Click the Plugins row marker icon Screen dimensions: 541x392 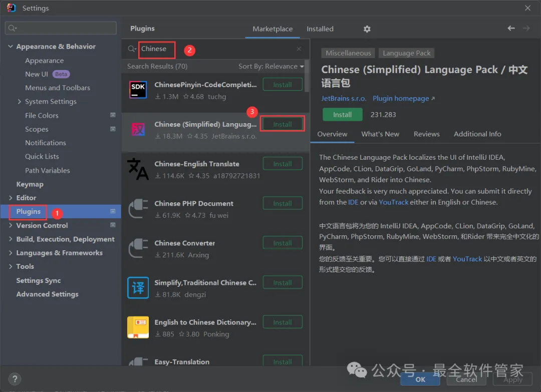pos(113,211)
